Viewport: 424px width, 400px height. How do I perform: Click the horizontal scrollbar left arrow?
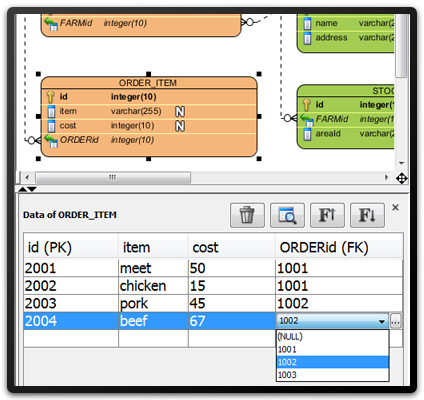point(27,177)
